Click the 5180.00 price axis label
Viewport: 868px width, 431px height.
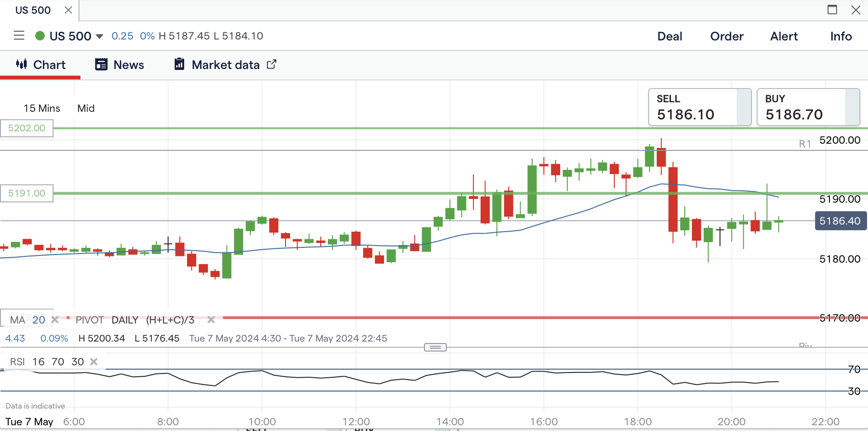point(840,259)
